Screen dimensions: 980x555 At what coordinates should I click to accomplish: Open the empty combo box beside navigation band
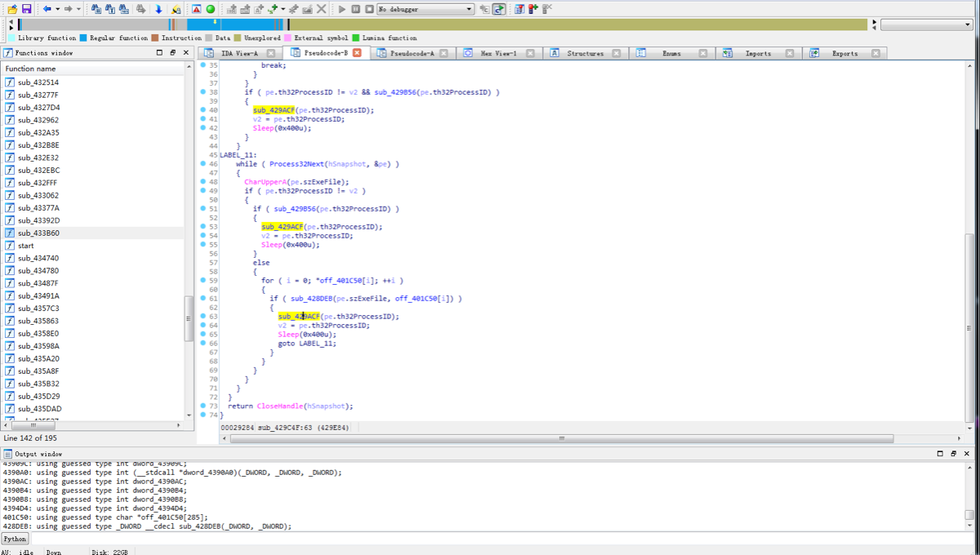(x=926, y=24)
